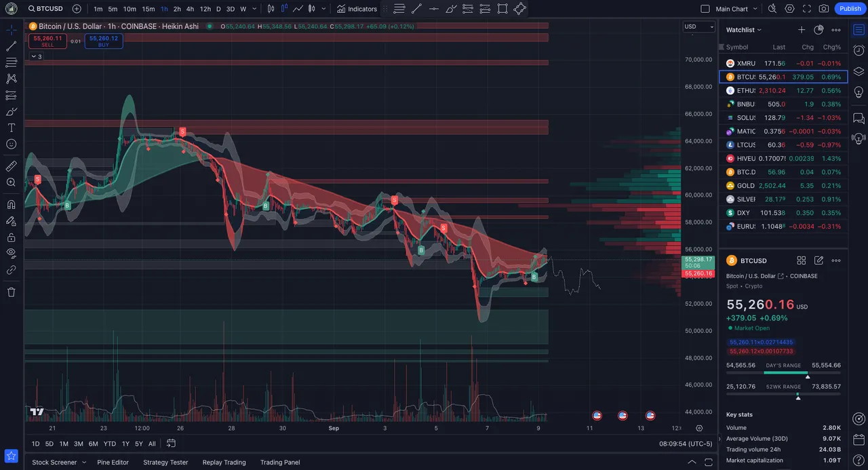The width and height of the screenshot is (868, 470).
Task: Open the timezone clock display UTC-5
Action: (x=686, y=444)
